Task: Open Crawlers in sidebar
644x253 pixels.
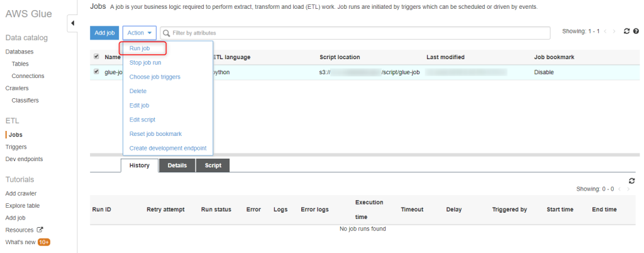Action: point(17,88)
